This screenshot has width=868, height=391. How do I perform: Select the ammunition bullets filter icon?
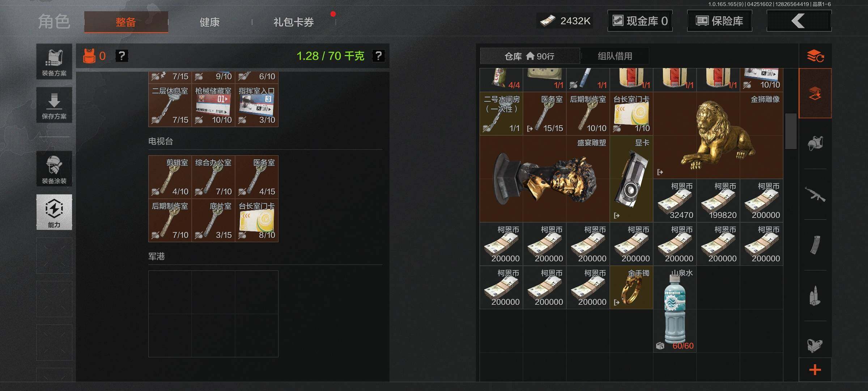click(x=815, y=296)
